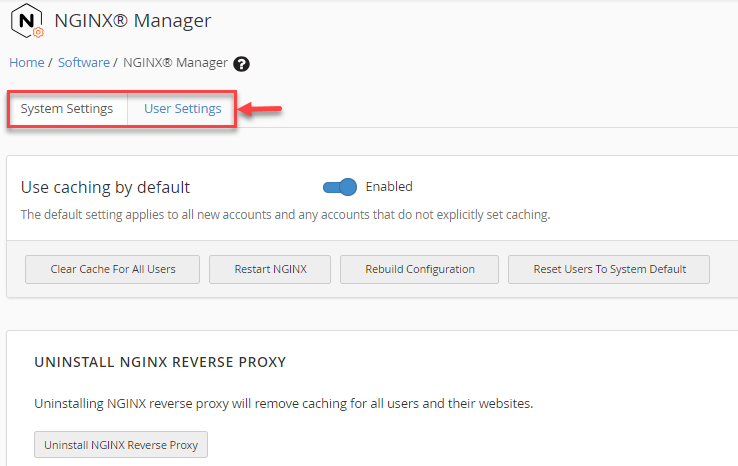Open help via the question mark icon
738x466 pixels.
pyautogui.click(x=241, y=64)
